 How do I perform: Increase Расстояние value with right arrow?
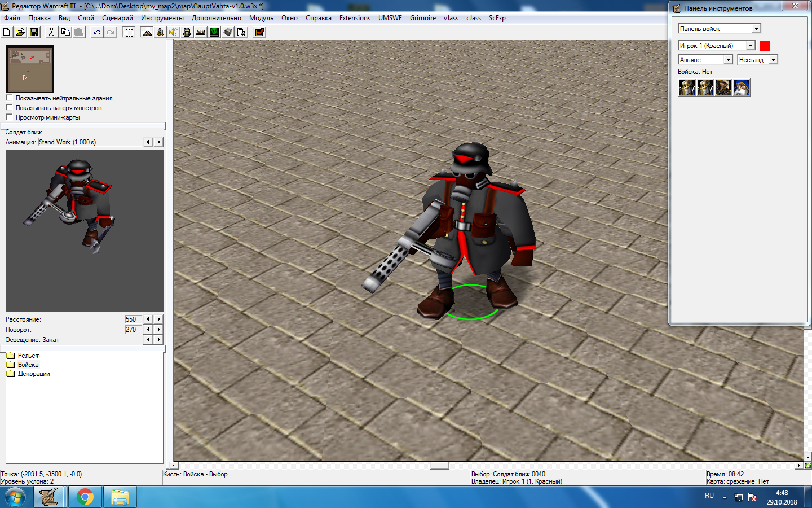tap(159, 319)
